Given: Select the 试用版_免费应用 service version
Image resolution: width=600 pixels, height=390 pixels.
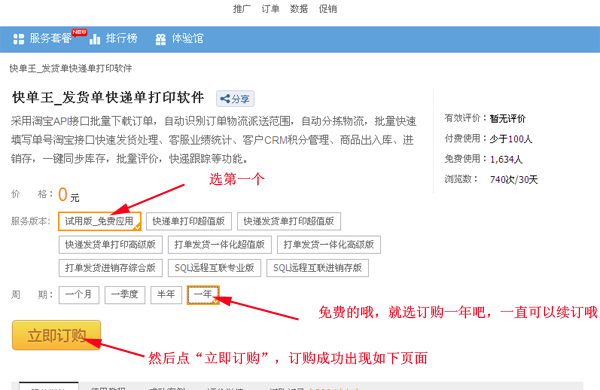Looking at the screenshot, I should tap(99, 221).
